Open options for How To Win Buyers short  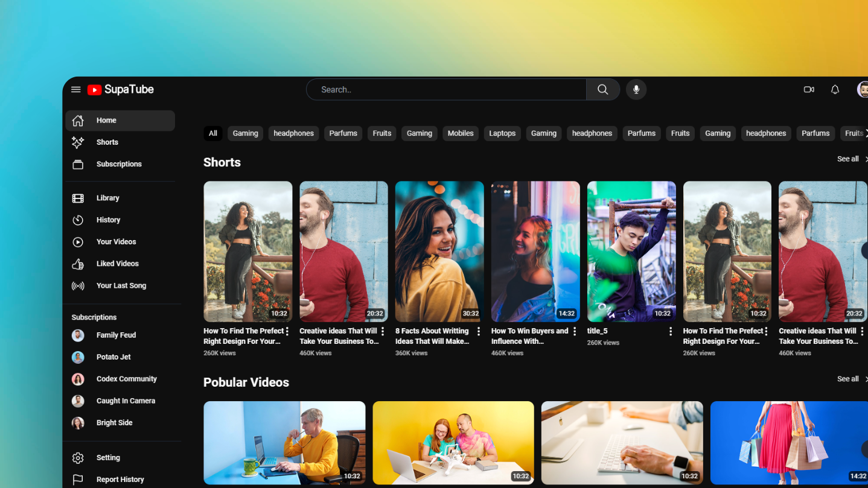point(574,331)
